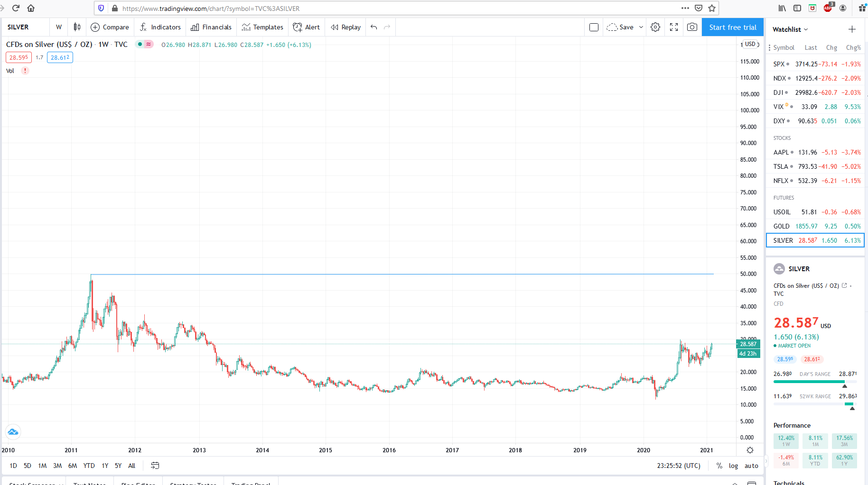Take a chart snapshot with camera icon
This screenshot has width=868, height=485.
point(692,27)
